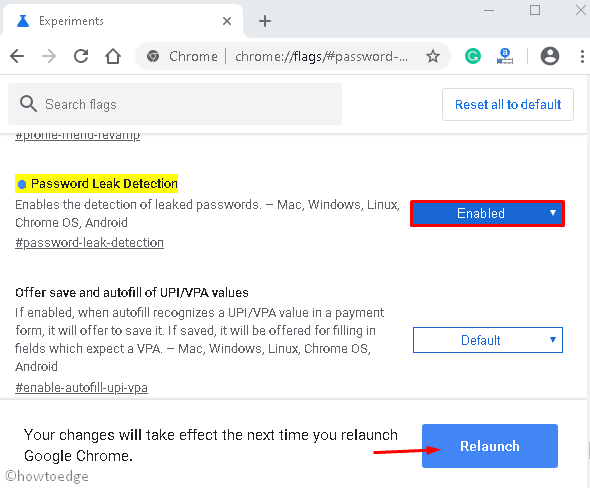590x488 pixels.
Task: Click the address bar URL
Action: pyautogui.click(x=321, y=56)
